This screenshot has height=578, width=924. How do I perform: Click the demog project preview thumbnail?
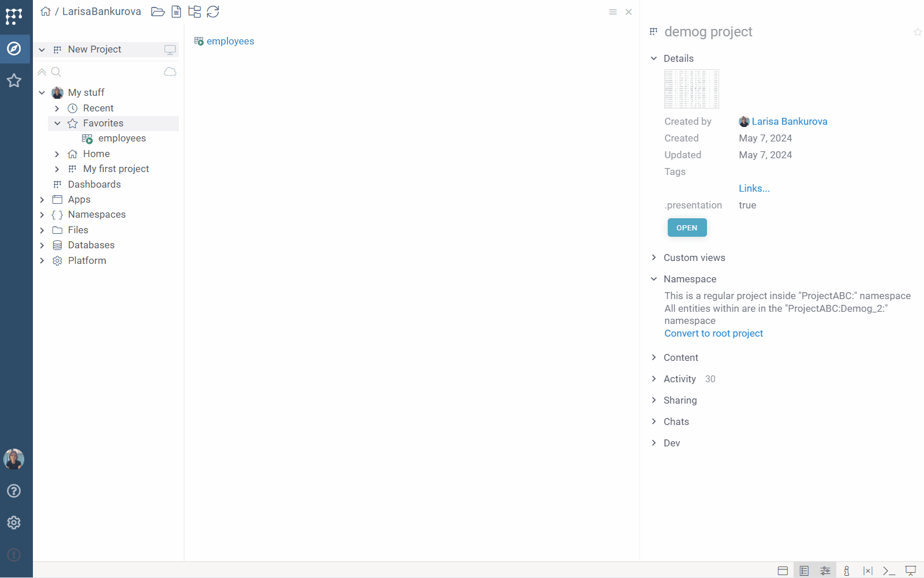pyautogui.click(x=691, y=89)
